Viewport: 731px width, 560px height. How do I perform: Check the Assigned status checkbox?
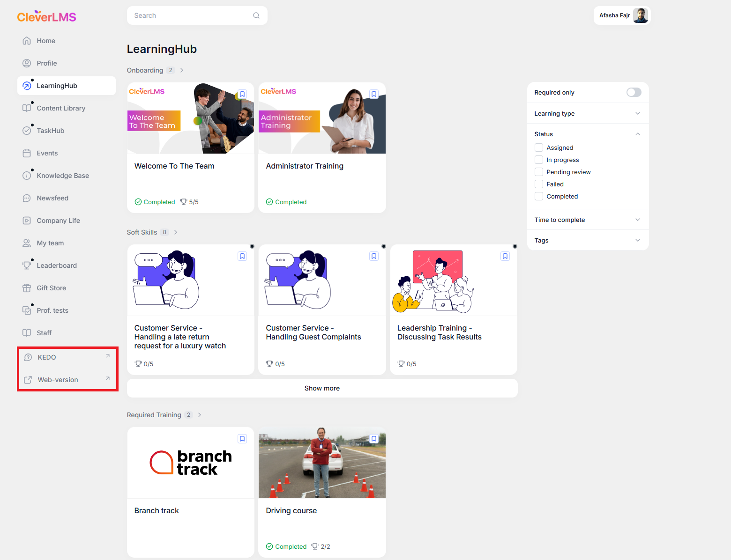(x=539, y=147)
